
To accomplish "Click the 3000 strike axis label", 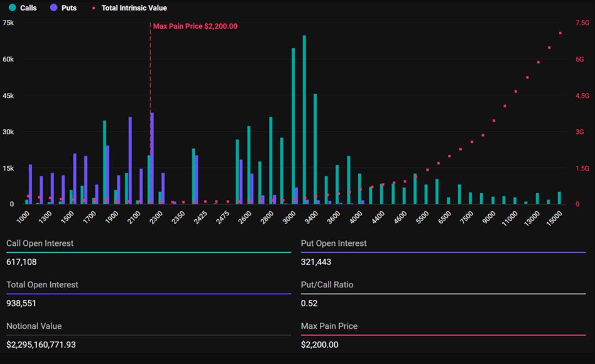I will (x=290, y=217).
